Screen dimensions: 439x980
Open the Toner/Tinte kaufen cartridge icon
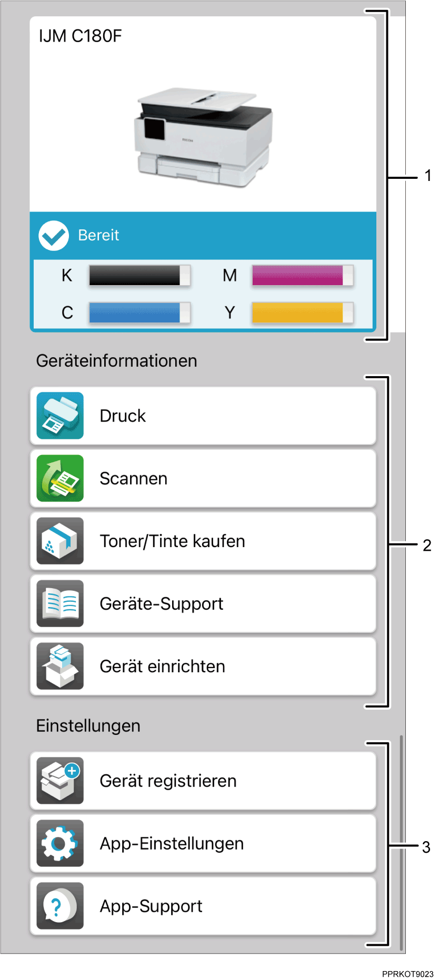(59, 541)
